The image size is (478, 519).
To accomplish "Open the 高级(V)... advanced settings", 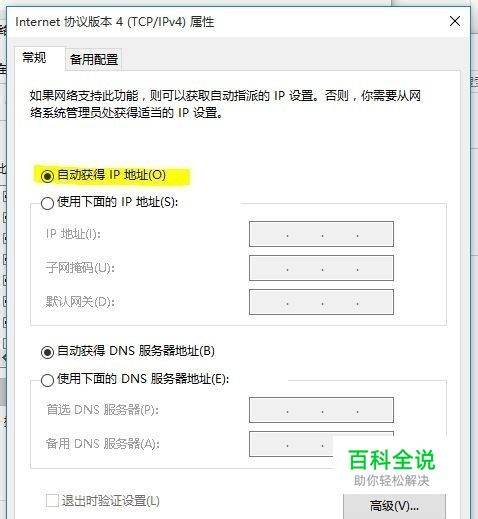I will point(394,506).
